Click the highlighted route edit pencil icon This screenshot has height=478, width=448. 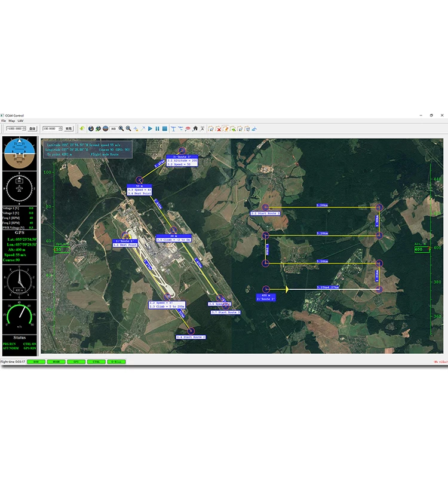coord(226,128)
